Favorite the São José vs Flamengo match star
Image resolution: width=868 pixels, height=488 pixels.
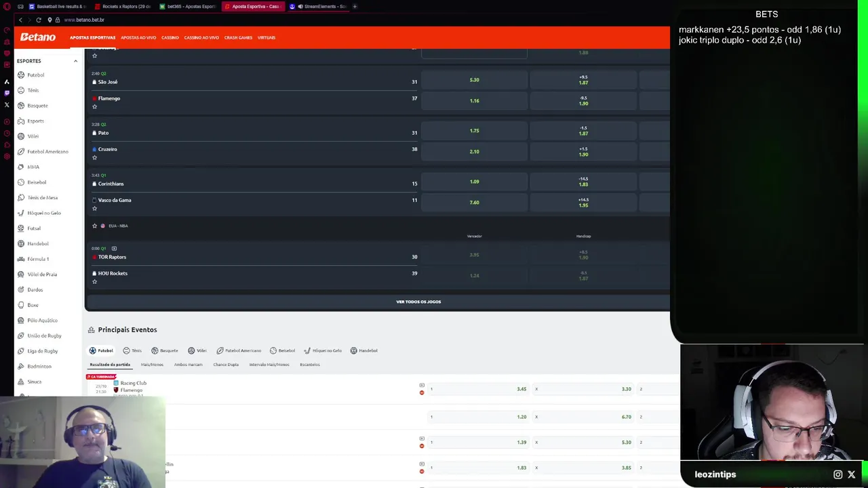(94, 106)
